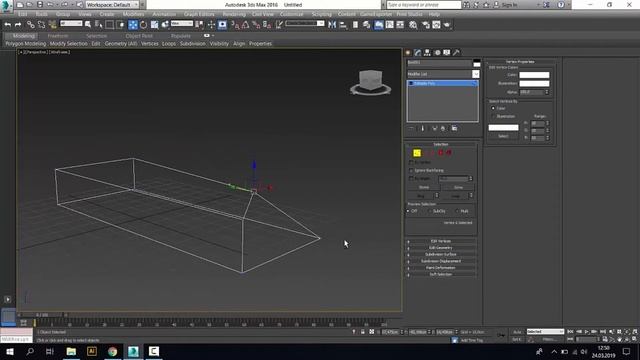Image resolution: width=640 pixels, height=360 pixels.
Task: Expand the Soft Selection rollout
Action: 441,274
